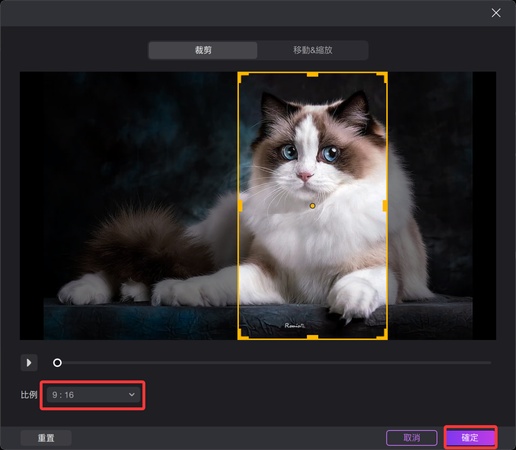
Task: Switch to the 裁剪 tab
Action: 203,50
